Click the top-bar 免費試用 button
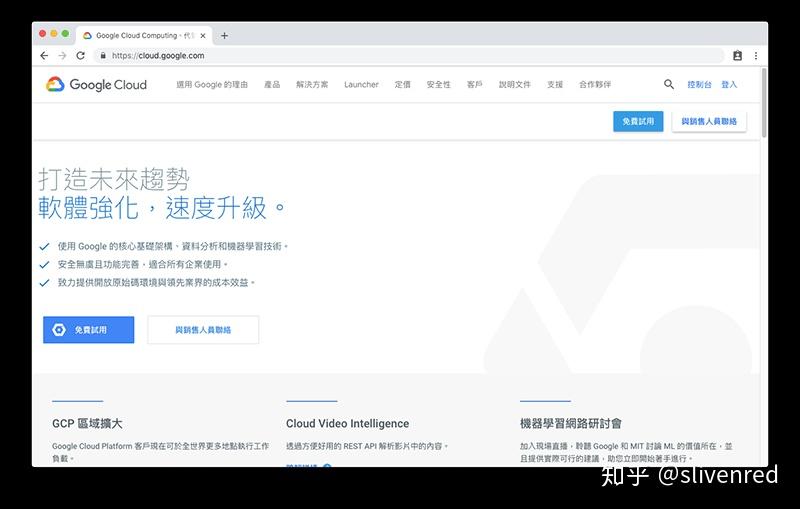This screenshot has width=800, height=509. (638, 121)
